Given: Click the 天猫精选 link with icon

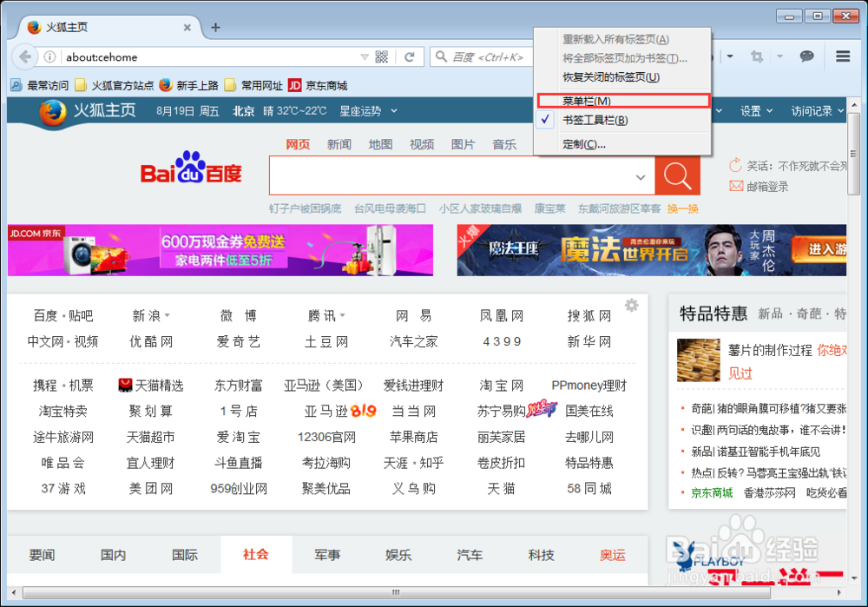Looking at the screenshot, I should [x=151, y=385].
